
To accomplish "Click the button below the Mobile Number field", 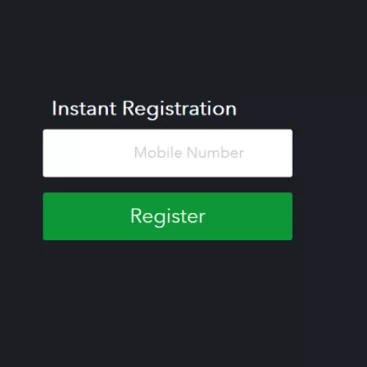I will tap(168, 216).
